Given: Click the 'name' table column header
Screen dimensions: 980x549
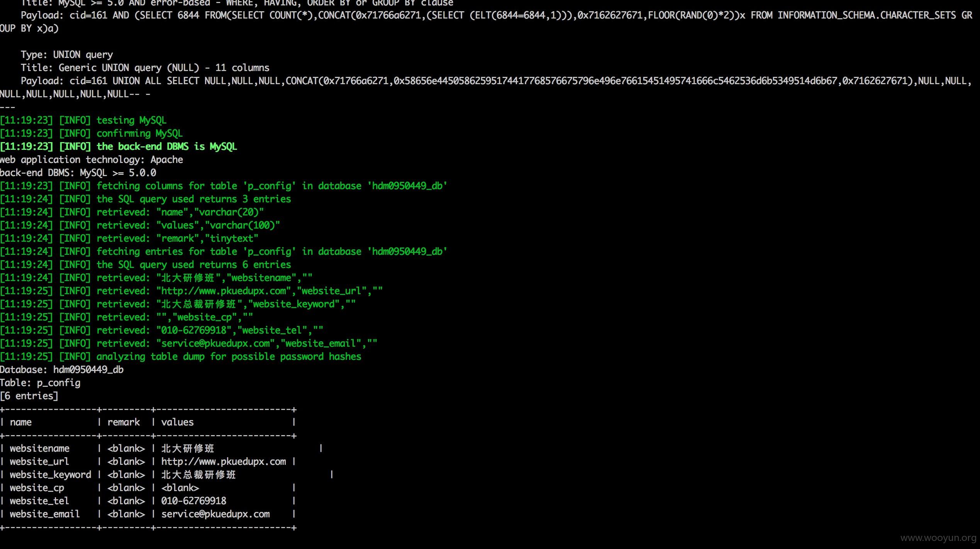Looking at the screenshot, I should pyautogui.click(x=21, y=422).
